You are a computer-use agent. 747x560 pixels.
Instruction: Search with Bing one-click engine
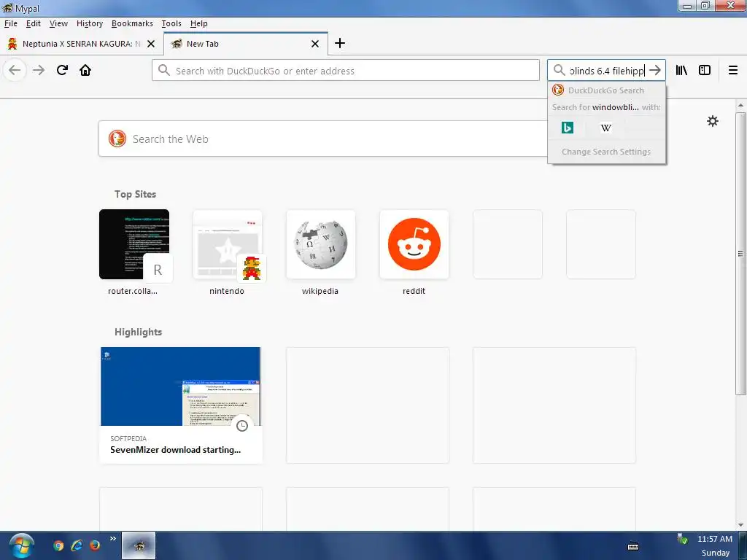click(568, 128)
